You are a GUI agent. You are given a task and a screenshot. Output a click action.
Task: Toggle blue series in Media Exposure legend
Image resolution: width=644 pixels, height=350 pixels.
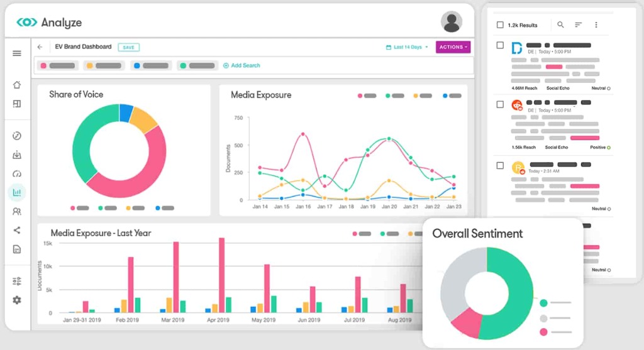(x=452, y=96)
